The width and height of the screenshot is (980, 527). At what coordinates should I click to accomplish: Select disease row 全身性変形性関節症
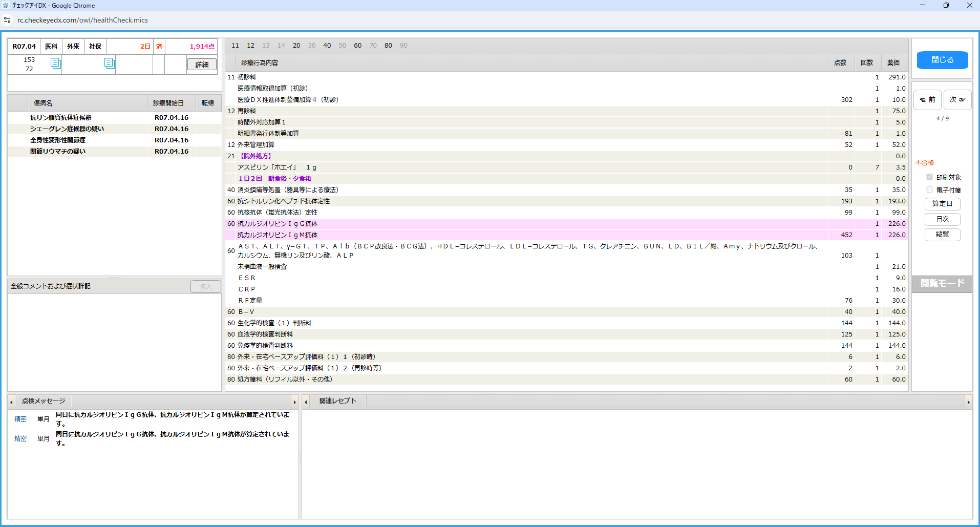pyautogui.click(x=115, y=140)
